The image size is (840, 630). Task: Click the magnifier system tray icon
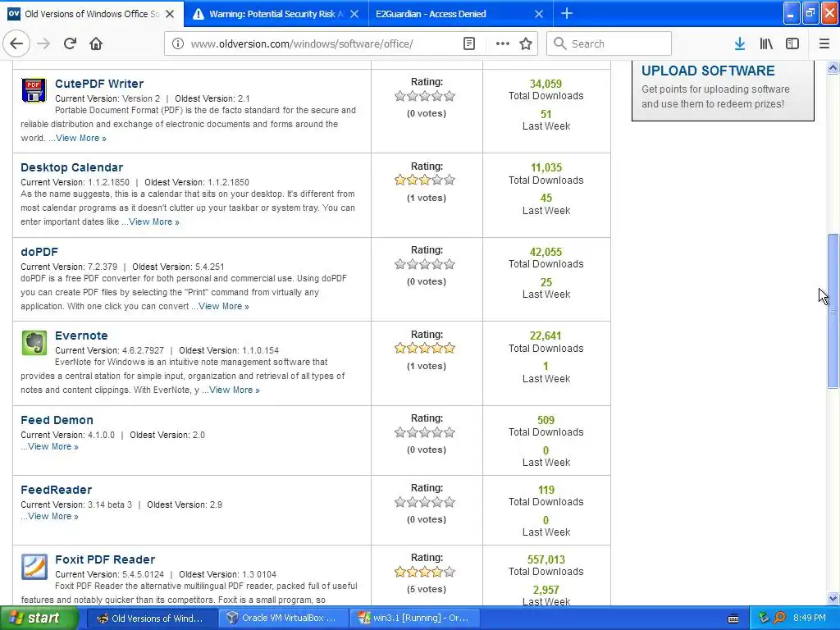(779, 618)
